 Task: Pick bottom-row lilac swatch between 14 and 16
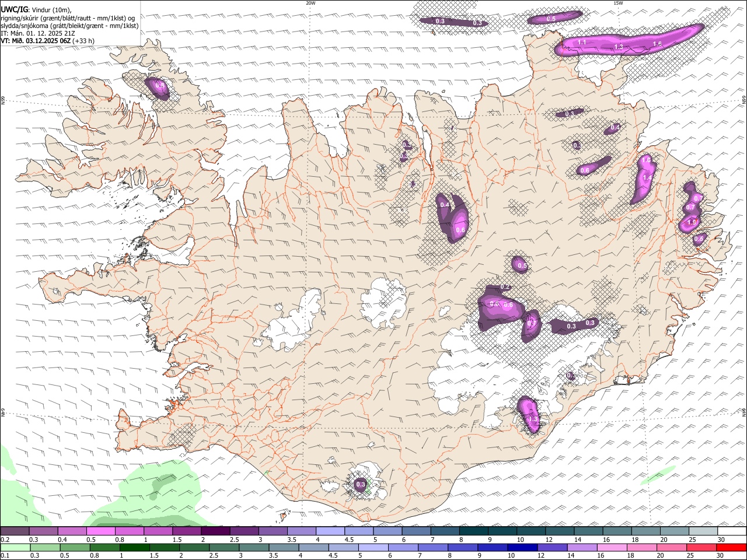tap(583, 547)
